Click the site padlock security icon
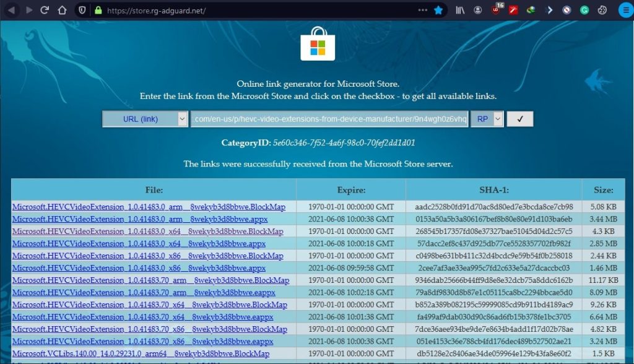The height and width of the screenshot is (364, 634). coord(98,11)
